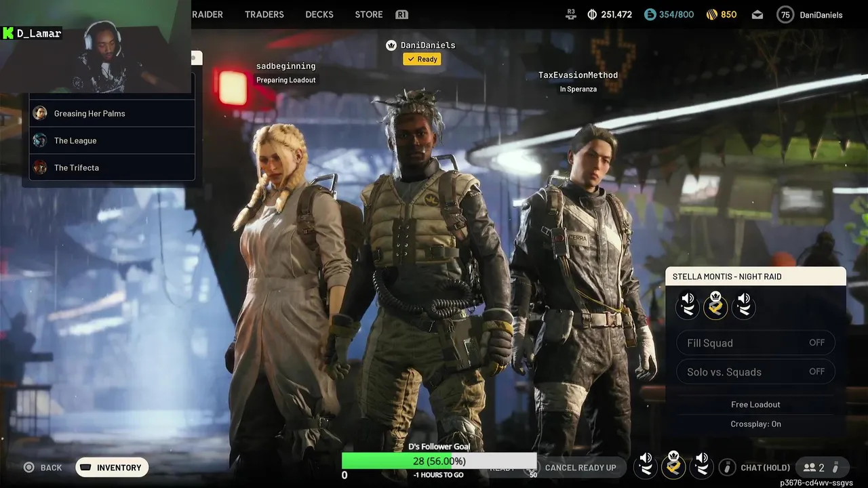Screen dimensions: 868x488
Task: Click the speaker member icon next to Cancel Ready Up
Action: click(646, 466)
